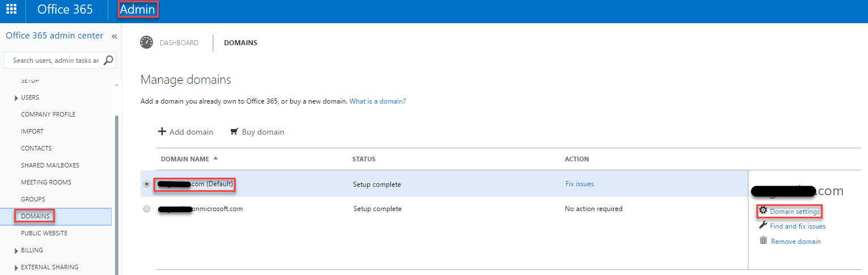
Task: Select the default .com domain radio button
Action: 147,184
